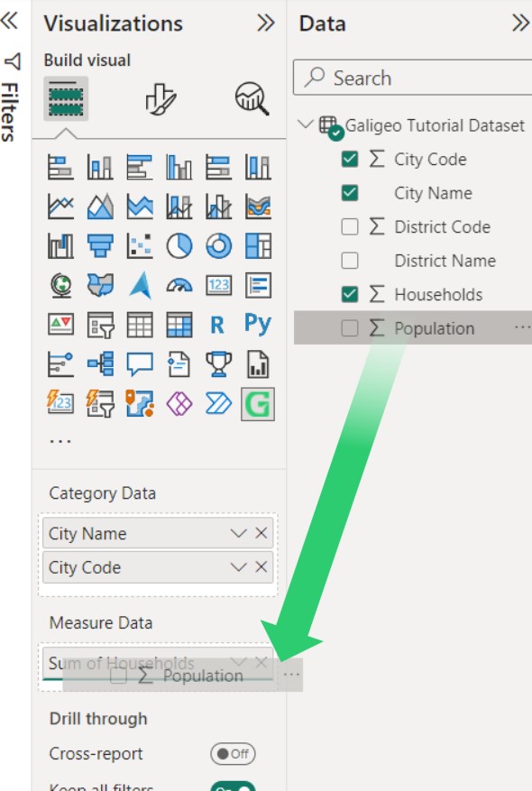Select the 100% stacked bar chart visual
This screenshot has height=791, width=532.
pyautogui.click(x=218, y=167)
